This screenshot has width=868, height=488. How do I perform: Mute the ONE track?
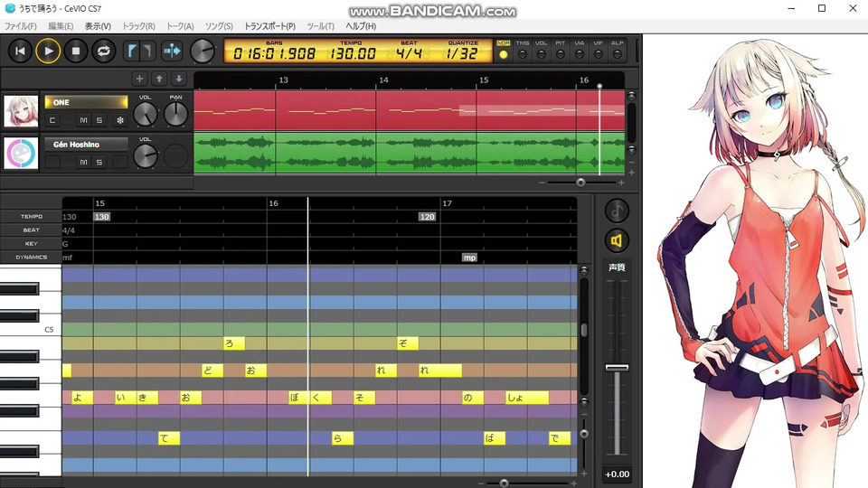point(83,120)
